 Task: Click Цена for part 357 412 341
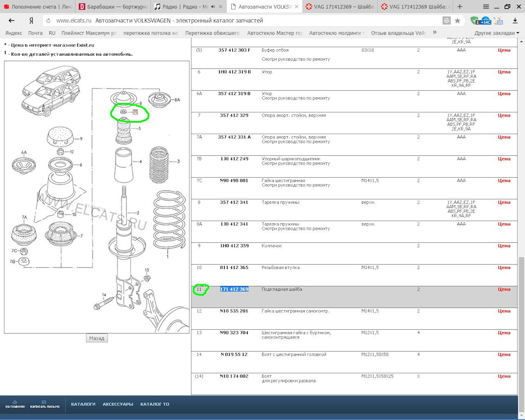[504, 203]
